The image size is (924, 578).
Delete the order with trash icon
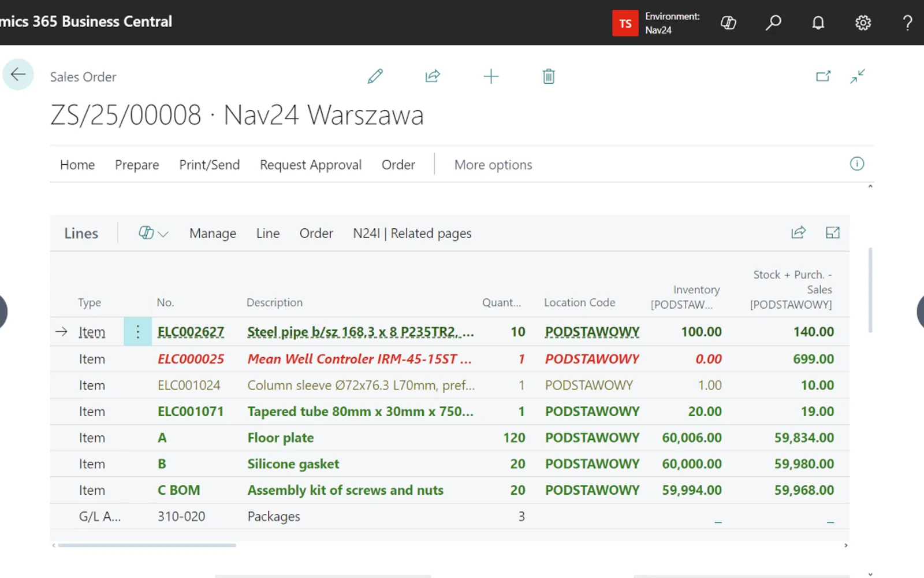(549, 76)
